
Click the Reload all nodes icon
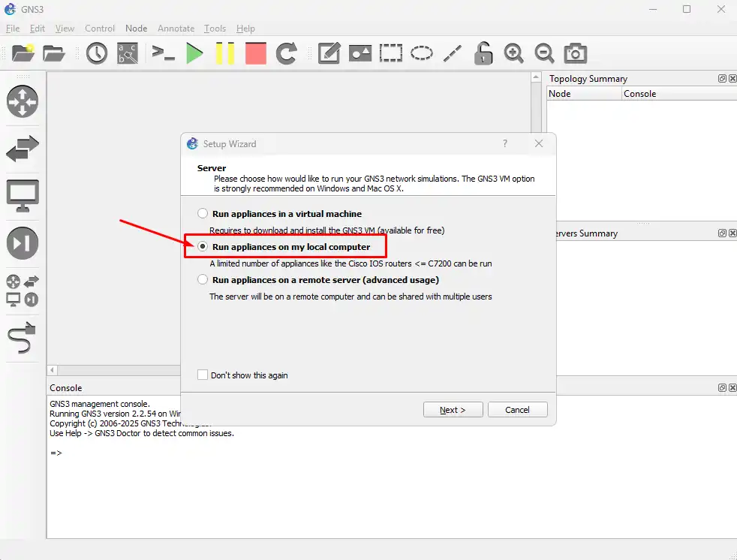click(x=286, y=53)
